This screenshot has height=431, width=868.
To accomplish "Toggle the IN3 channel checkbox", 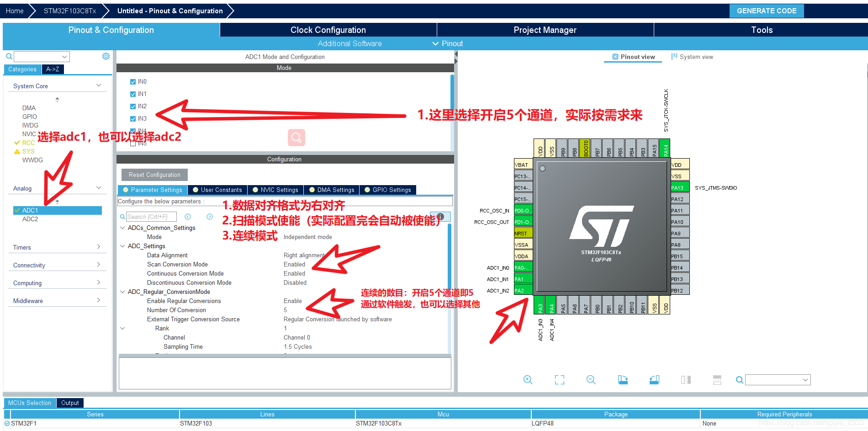I will point(133,119).
